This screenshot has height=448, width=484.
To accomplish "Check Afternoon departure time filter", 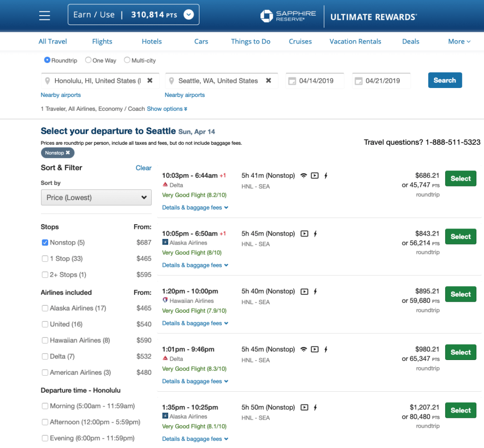I will click(45, 422).
